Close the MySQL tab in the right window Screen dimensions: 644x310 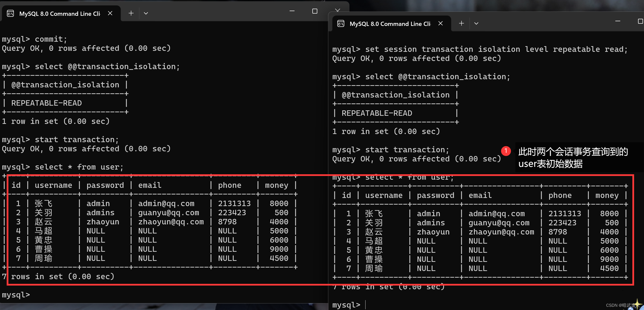(x=440, y=23)
